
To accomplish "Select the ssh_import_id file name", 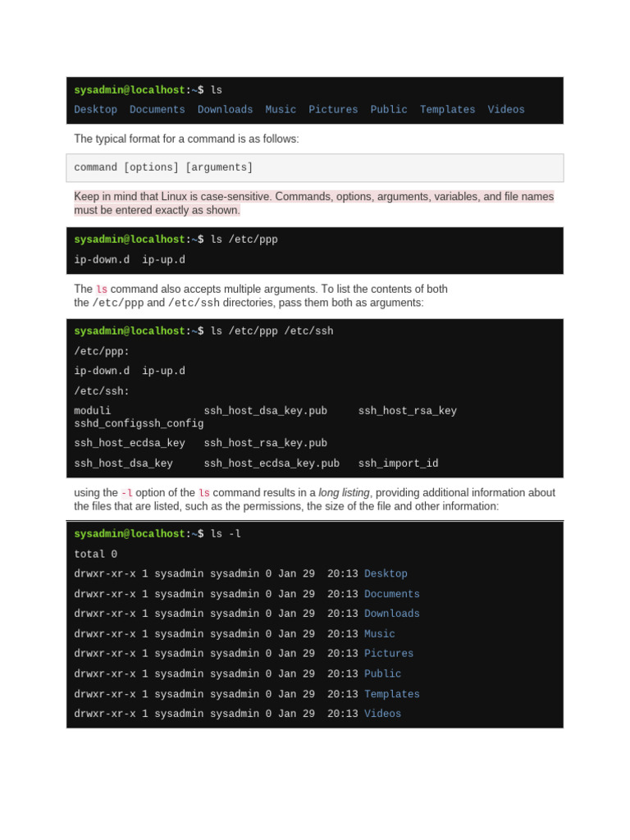I will [x=398, y=463].
